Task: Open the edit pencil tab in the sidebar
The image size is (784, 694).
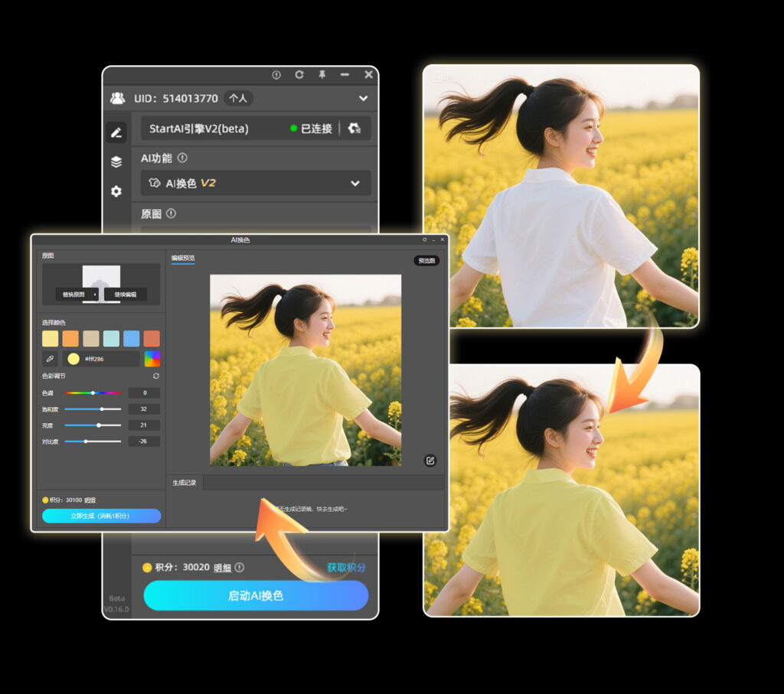Action: (116, 132)
